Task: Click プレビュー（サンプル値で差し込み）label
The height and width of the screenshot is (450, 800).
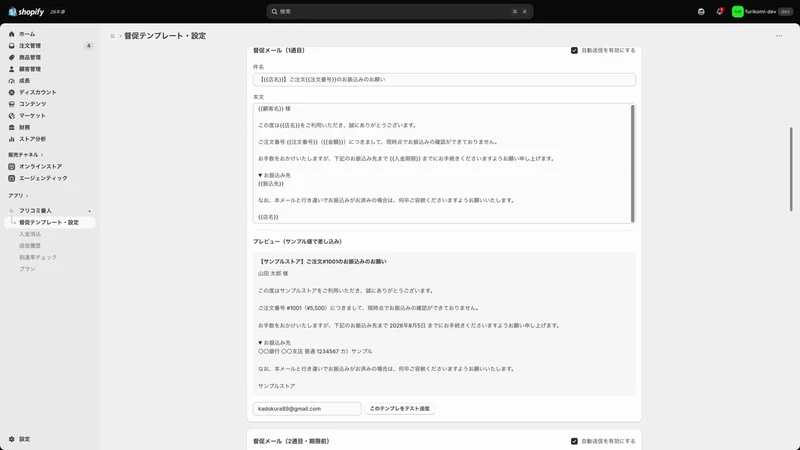Action: tap(297, 241)
